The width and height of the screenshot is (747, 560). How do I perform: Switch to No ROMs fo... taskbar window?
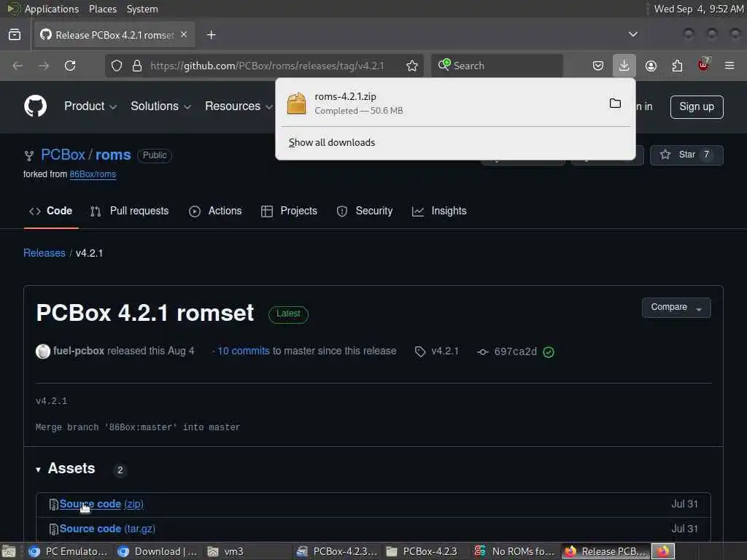point(514,551)
